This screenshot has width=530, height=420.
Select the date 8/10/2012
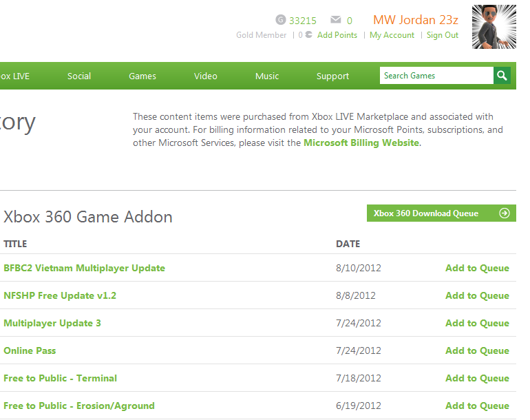pyautogui.click(x=359, y=268)
